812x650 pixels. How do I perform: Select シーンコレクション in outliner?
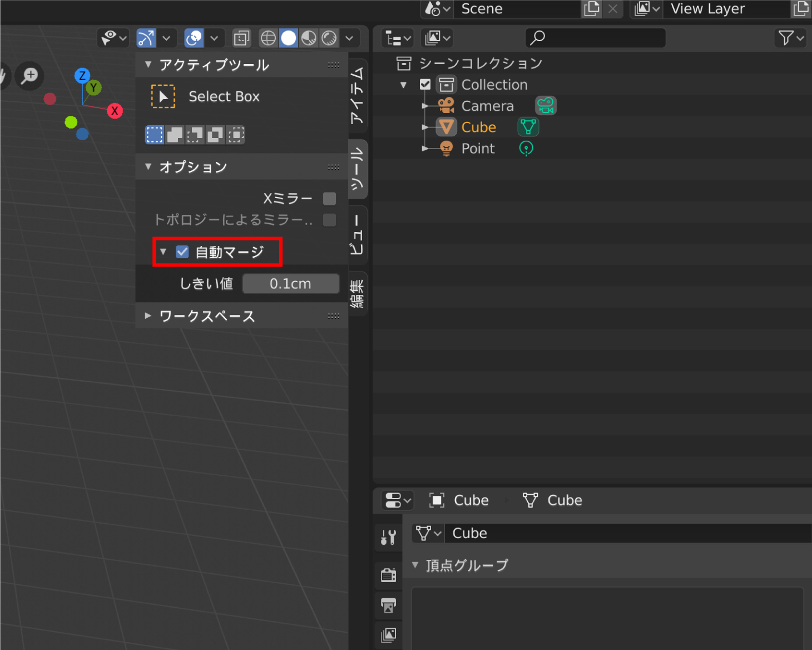481,63
